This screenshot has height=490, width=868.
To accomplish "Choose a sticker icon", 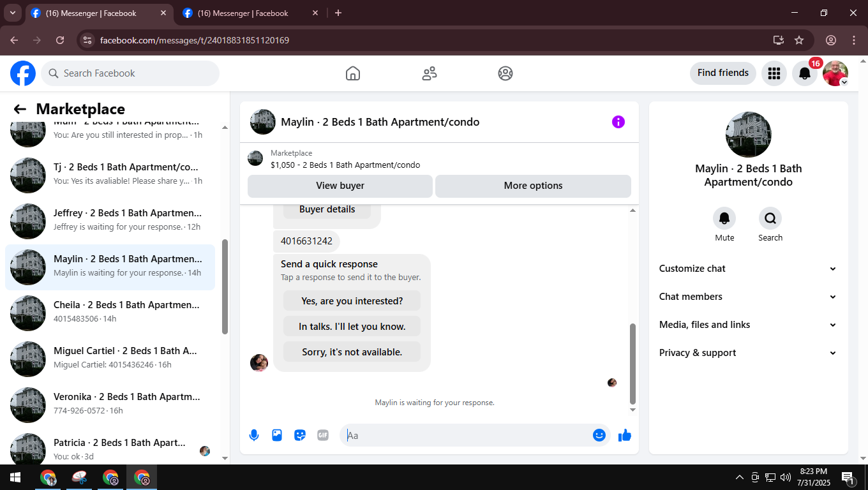I will pyautogui.click(x=300, y=435).
